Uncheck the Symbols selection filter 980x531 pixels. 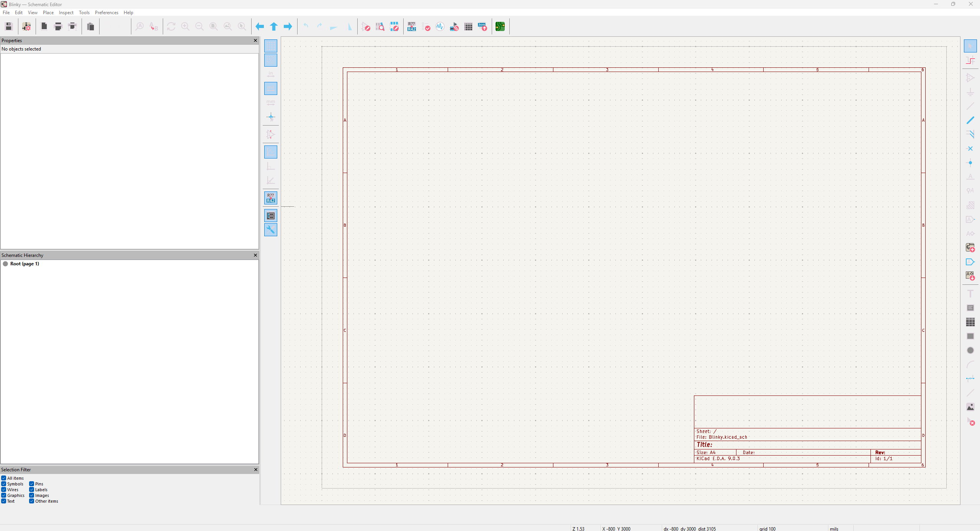tap(4, 484)
